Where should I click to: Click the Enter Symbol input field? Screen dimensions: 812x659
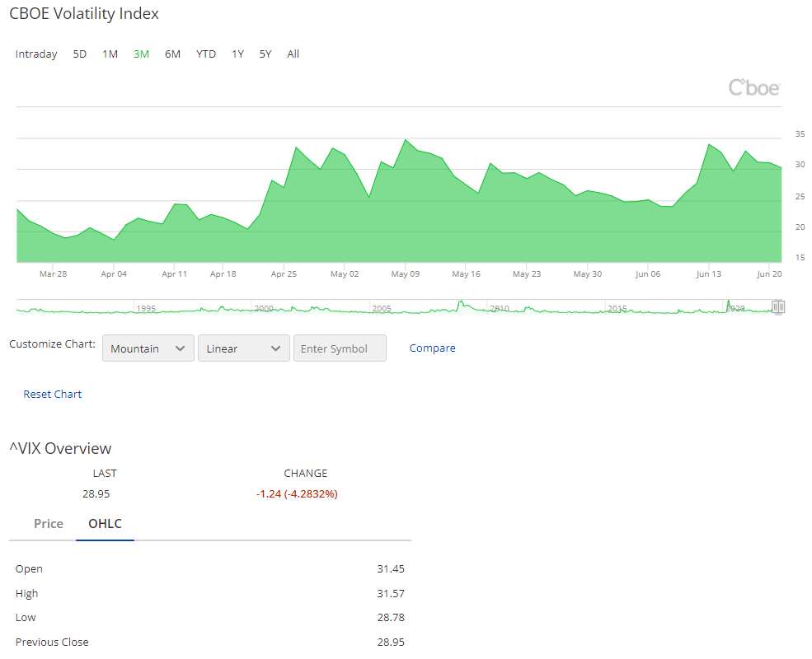(340, 348)
